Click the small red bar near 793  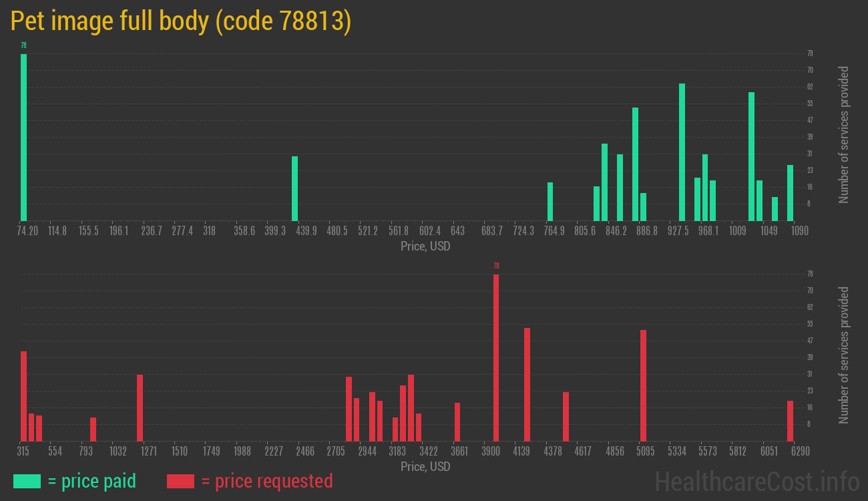[93, 429]
